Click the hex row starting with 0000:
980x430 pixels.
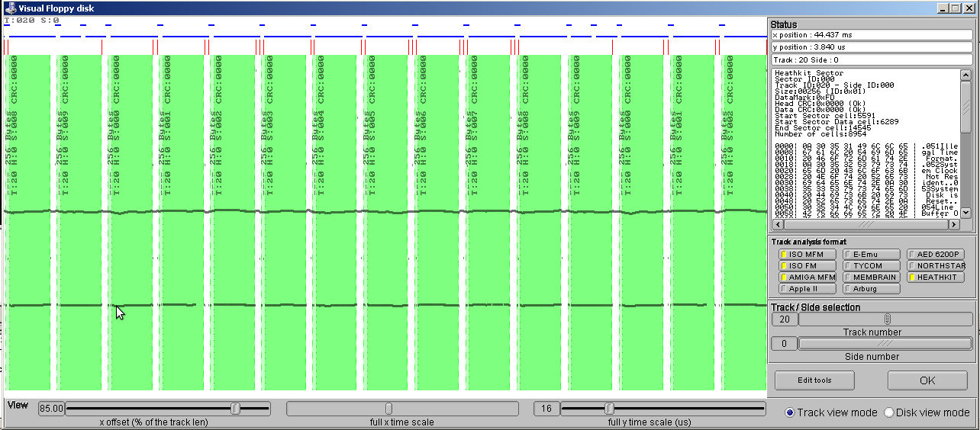pos(866,146)
